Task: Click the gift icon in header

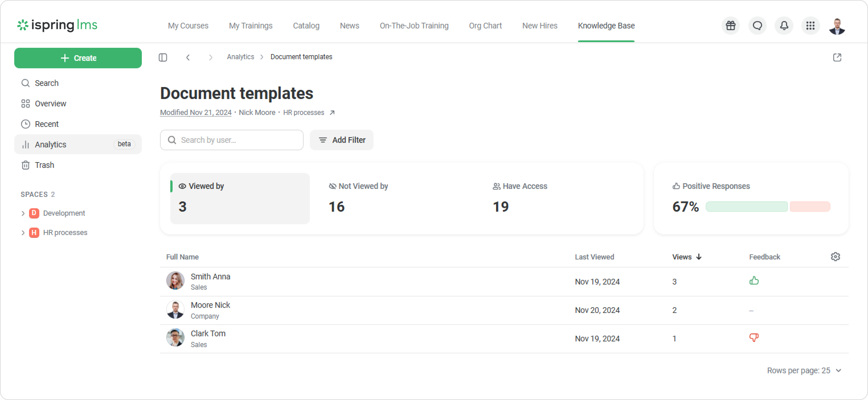Action: click(x=730, y=26)
